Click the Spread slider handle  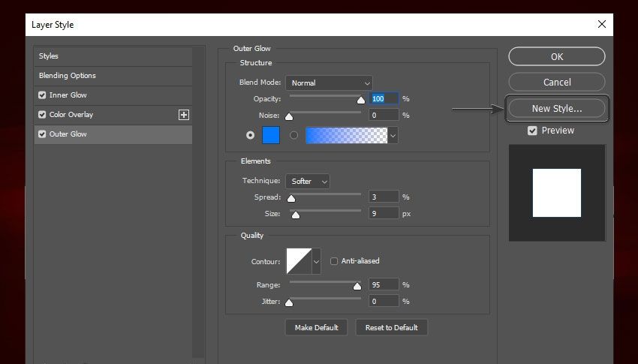(x=291, y=198)
